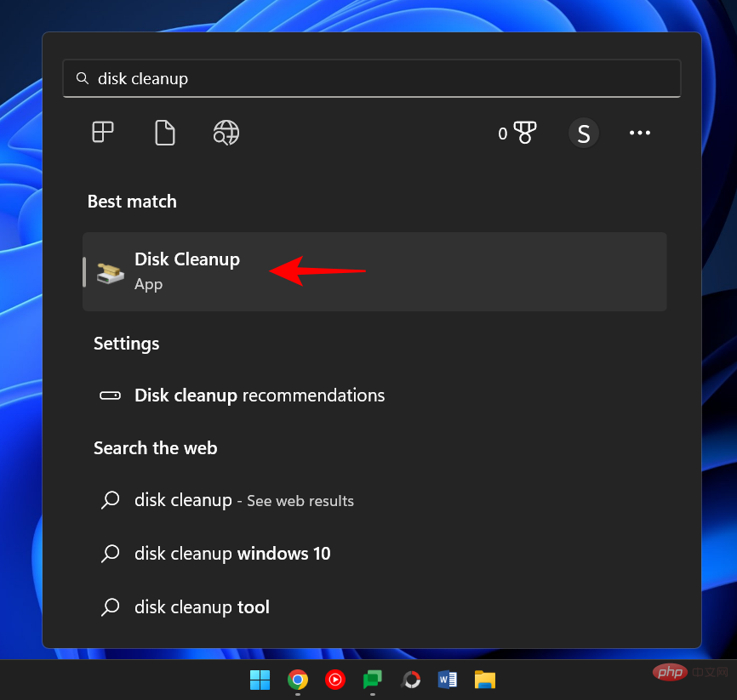Open the Messages app on the taskbar
The width and height of the screenshot is (737, 700).
pyautogui.click(x=372, y=680)
